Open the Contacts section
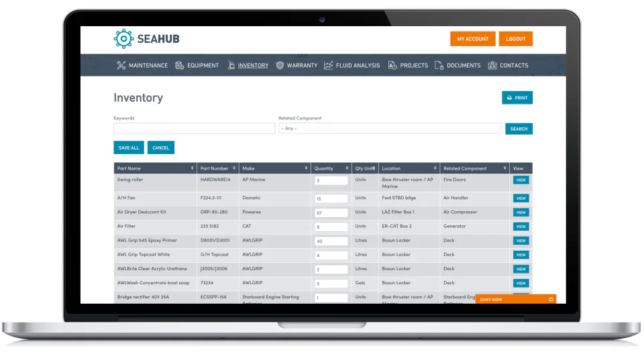Screen dimensions: 644x356 [514, 65]
